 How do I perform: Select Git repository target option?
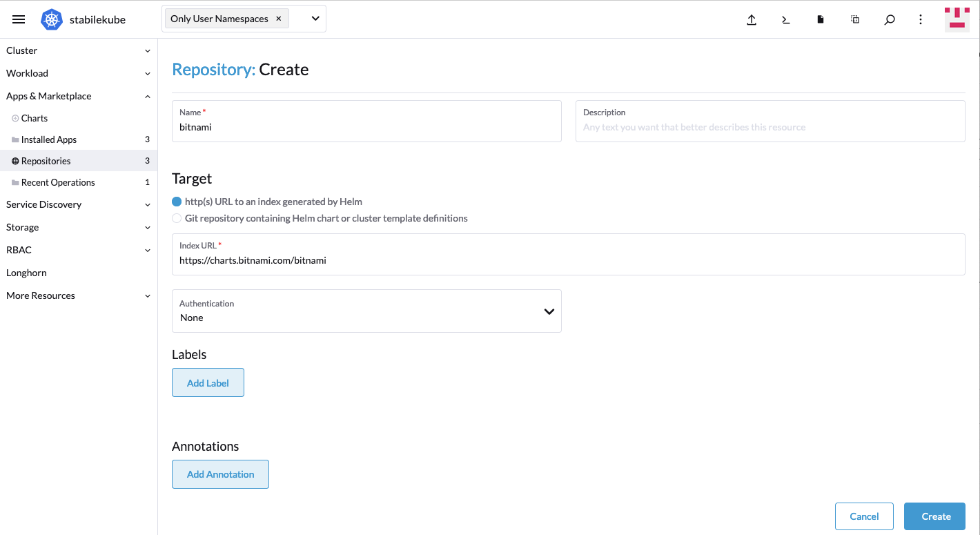click(x=177, y=218)
